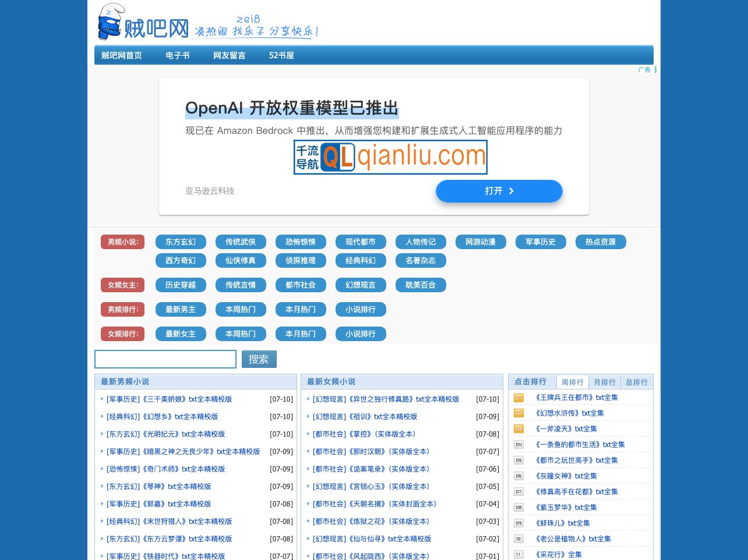Switch to the 总排行 tab
Viewport: 748px width, 560px height.
636,382
